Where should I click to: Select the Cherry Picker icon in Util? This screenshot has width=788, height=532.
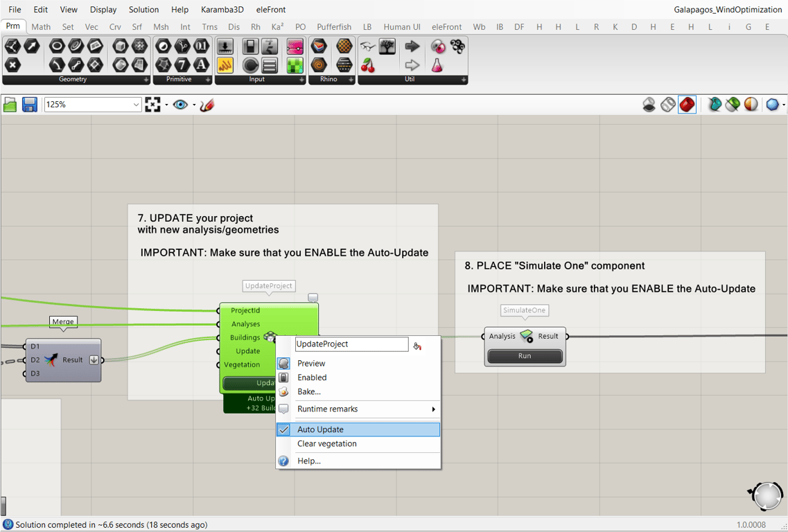[369, 65]
